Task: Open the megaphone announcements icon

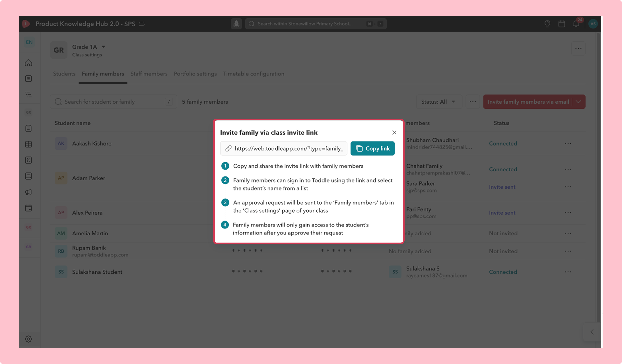Action: click(28, 192)
